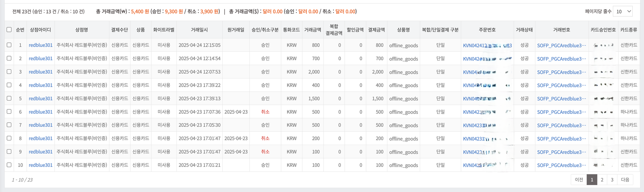Select the 1 - 10 / 23 record count text

22,180
